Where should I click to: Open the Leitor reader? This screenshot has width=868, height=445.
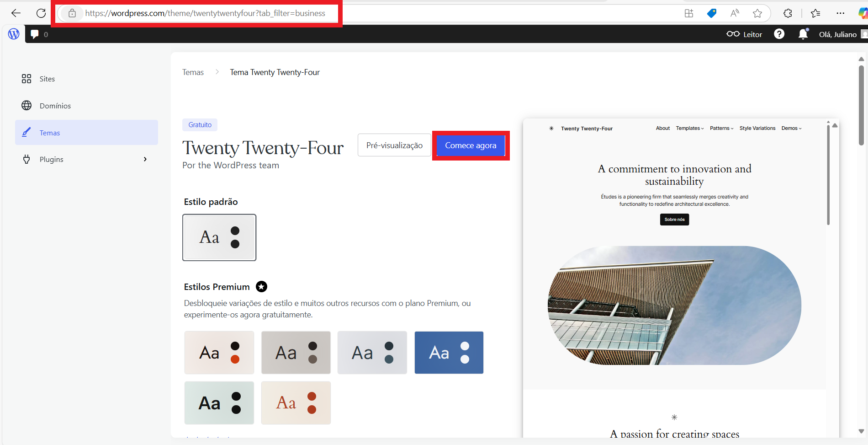(744, 34)
